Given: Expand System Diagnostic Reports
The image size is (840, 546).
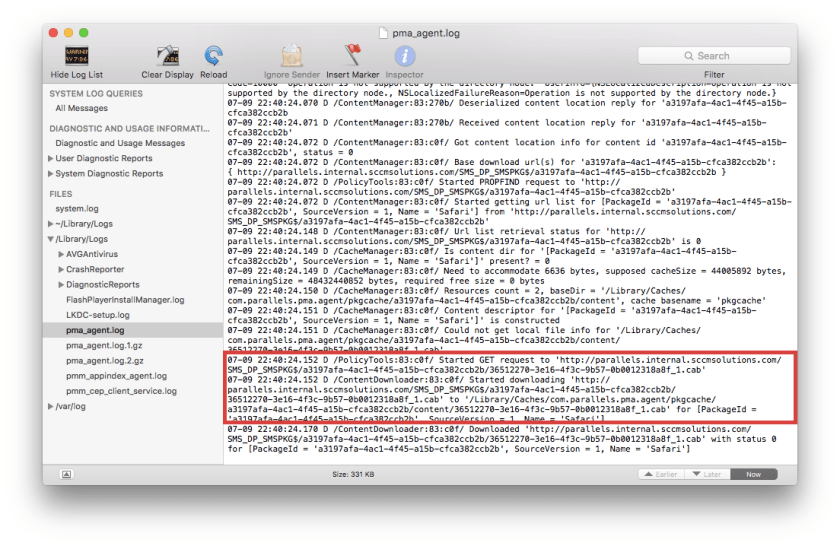Looking at the screenshot, I should [x=51, y=173].
